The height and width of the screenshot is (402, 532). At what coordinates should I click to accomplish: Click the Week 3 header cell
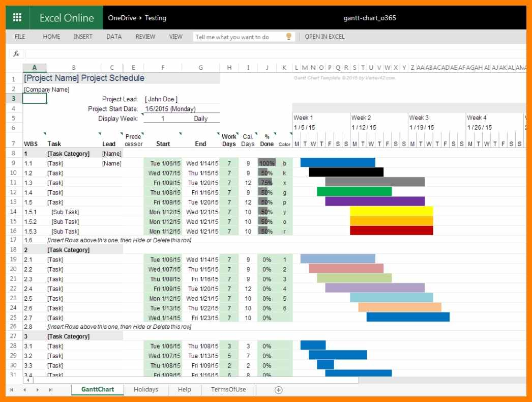[x=436, y=118]
